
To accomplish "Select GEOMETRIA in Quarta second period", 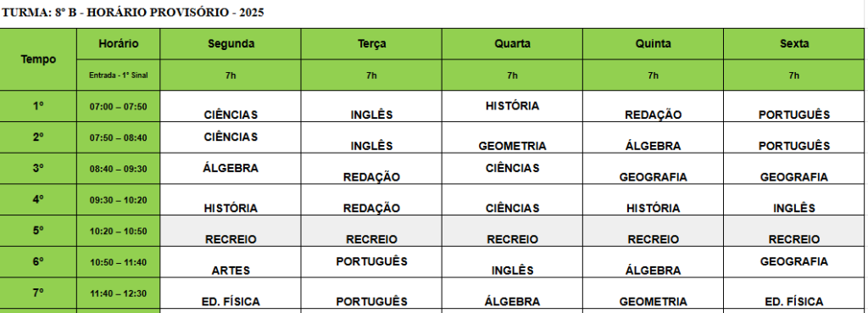I will [512, 146].
